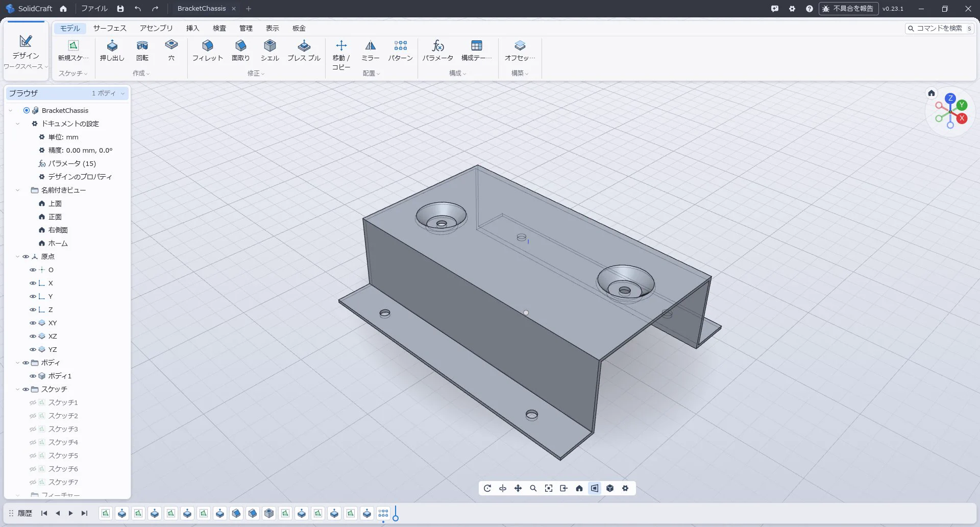Collapse the 名前付きビュー folder
Screen dimensions: 980x527
coord(18,190)
